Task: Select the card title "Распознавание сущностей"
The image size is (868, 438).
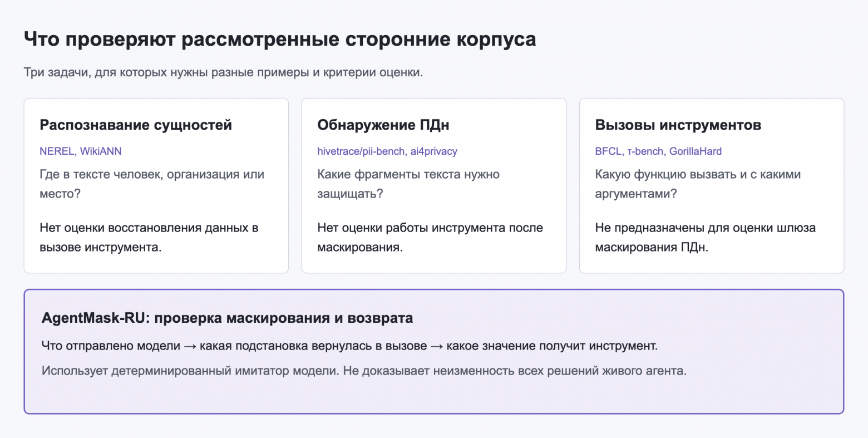Action: [x=136, y=125]
